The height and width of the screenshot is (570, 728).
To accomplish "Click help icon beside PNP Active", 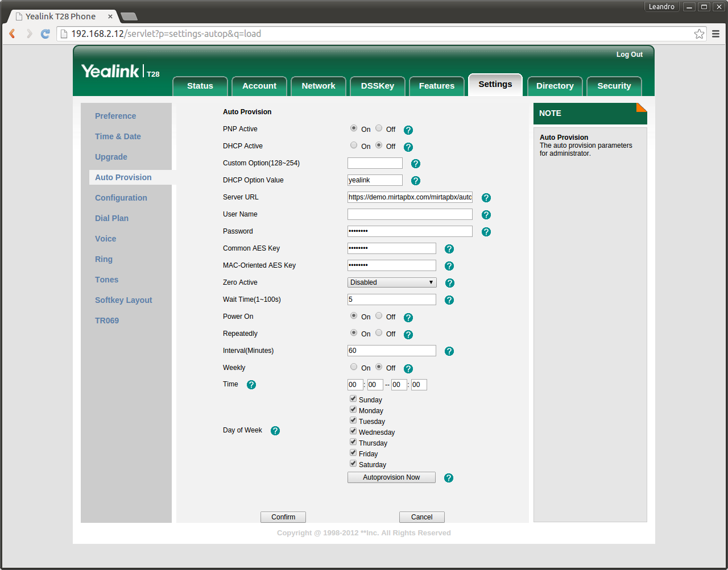I will pyautogui.click(x=408, y=130).
